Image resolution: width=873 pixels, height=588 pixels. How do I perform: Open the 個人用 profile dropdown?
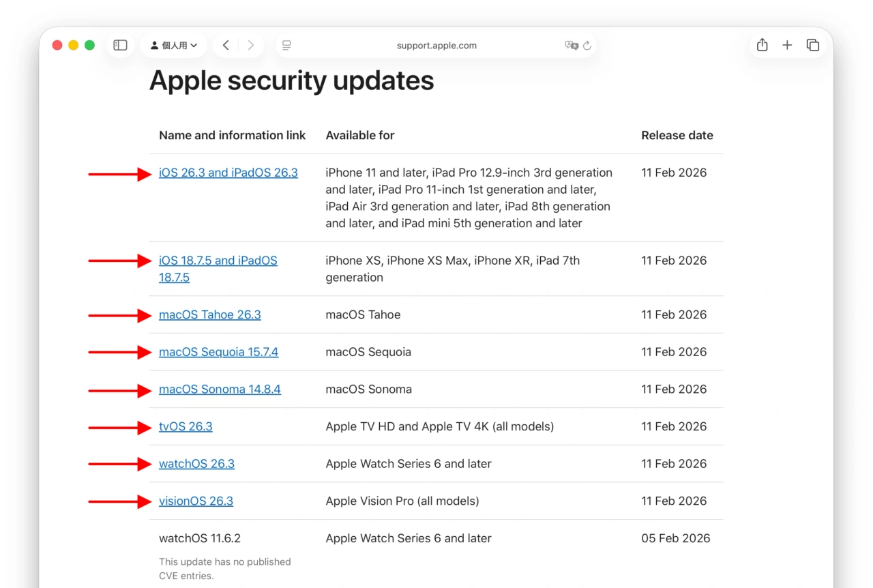pyautogui.click(x=174, y=46)
